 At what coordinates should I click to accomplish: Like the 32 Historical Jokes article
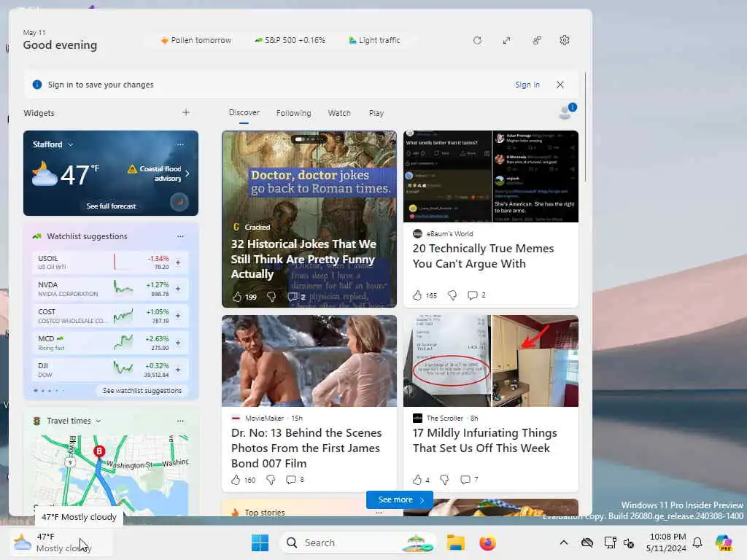tap(244, 297)
